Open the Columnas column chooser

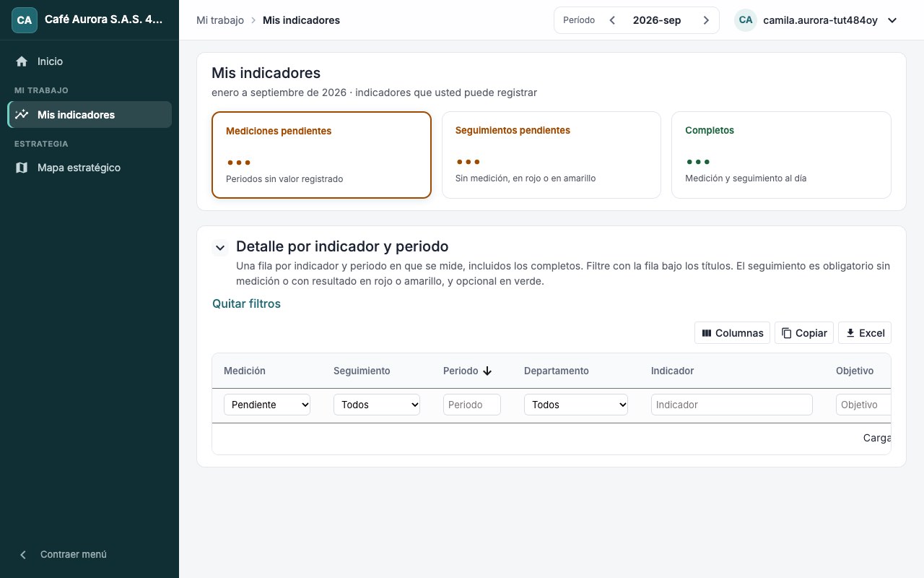coord(732,333)
